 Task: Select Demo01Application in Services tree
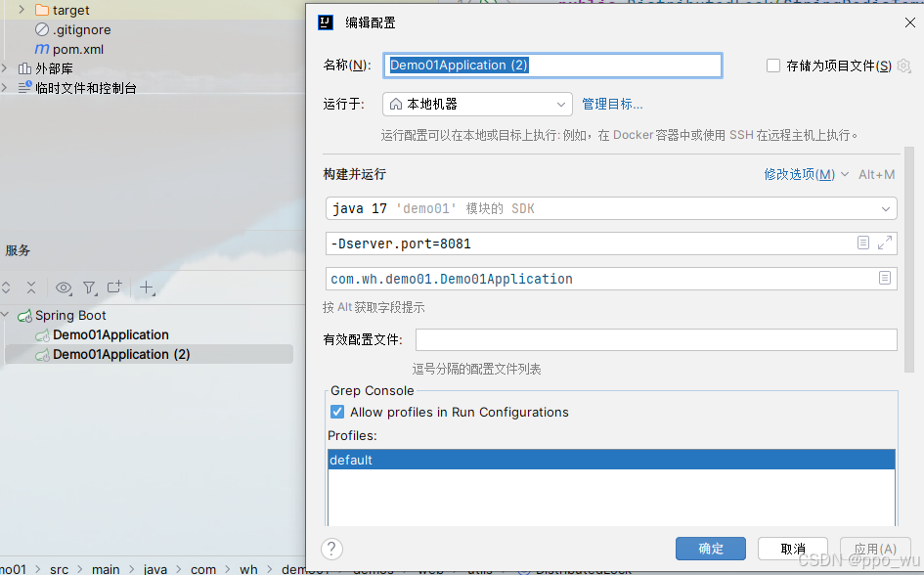tap(110, 334)
